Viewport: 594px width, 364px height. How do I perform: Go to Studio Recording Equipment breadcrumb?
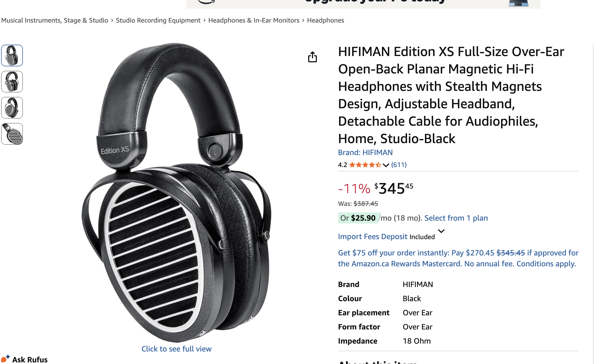coord(158,20)
